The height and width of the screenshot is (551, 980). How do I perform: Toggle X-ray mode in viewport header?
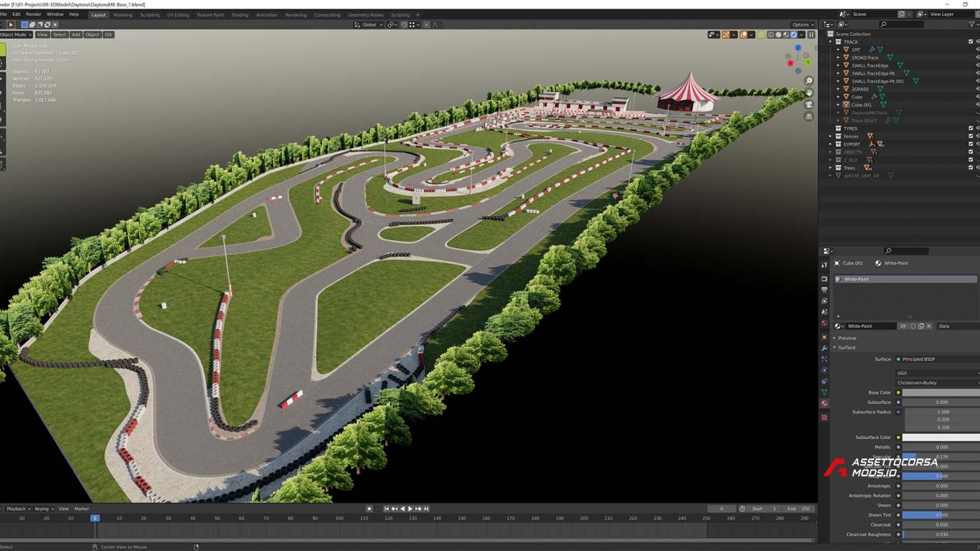coord(761,34)
